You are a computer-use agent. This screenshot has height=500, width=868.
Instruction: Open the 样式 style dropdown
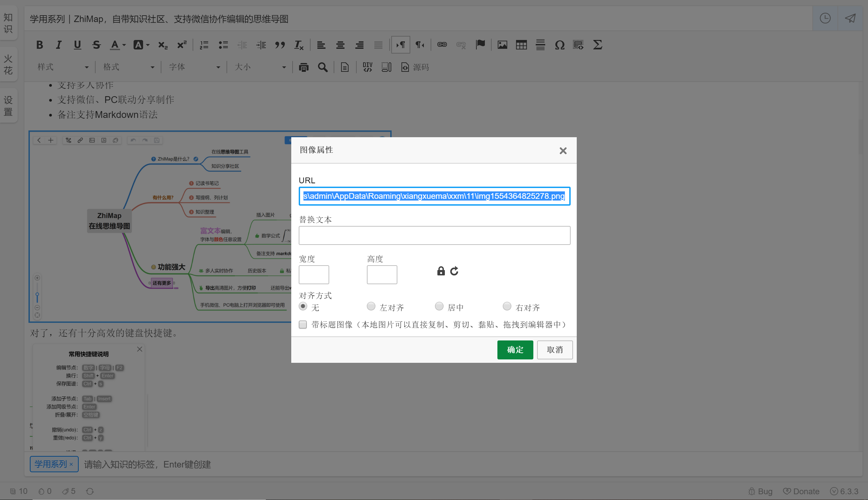(63, 67)
